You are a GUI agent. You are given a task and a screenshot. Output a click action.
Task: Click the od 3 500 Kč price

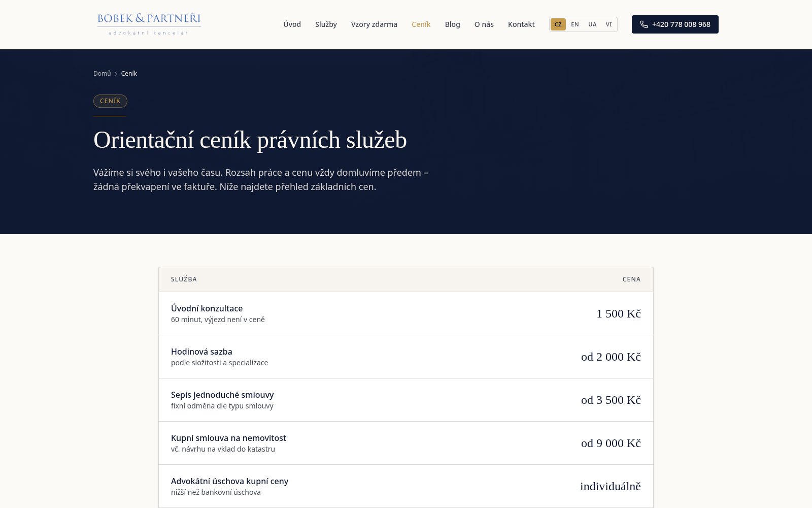click(611, 400)
